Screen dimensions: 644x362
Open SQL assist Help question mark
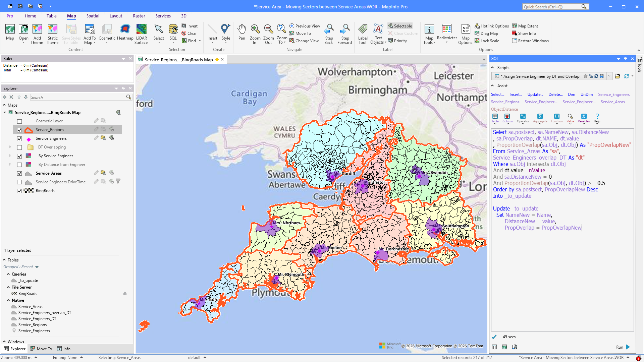pyautogui.click(x=597, y=118)
